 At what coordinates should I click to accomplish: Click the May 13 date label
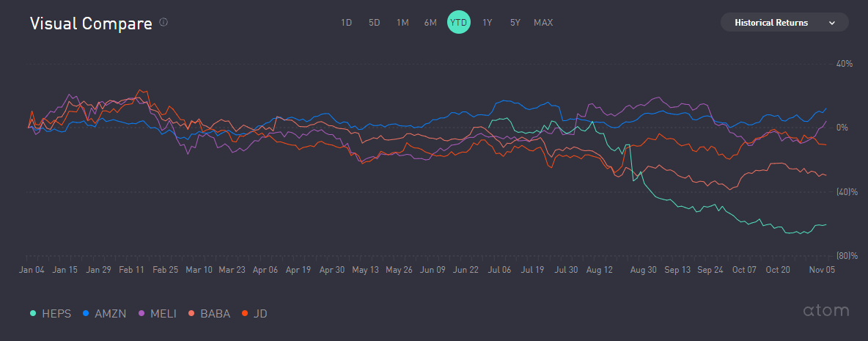(365, 270)
